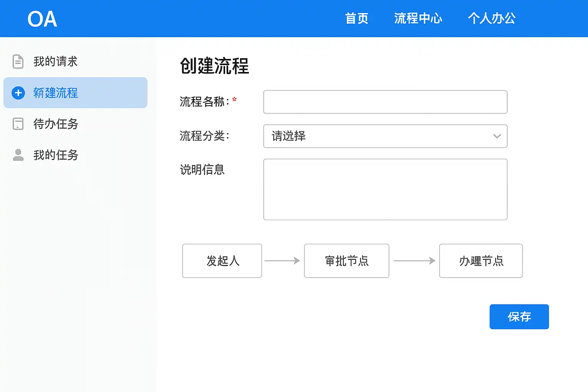This screenshot has width=588, height=392.
Task: Click the chevron arrow in 流程分类 field
Action: point(497,136)
